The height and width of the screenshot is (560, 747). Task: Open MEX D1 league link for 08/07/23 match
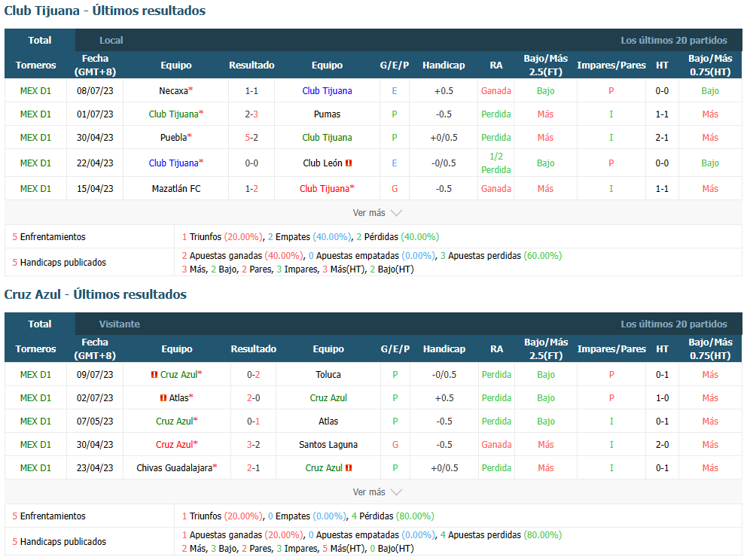coord(35,91)
